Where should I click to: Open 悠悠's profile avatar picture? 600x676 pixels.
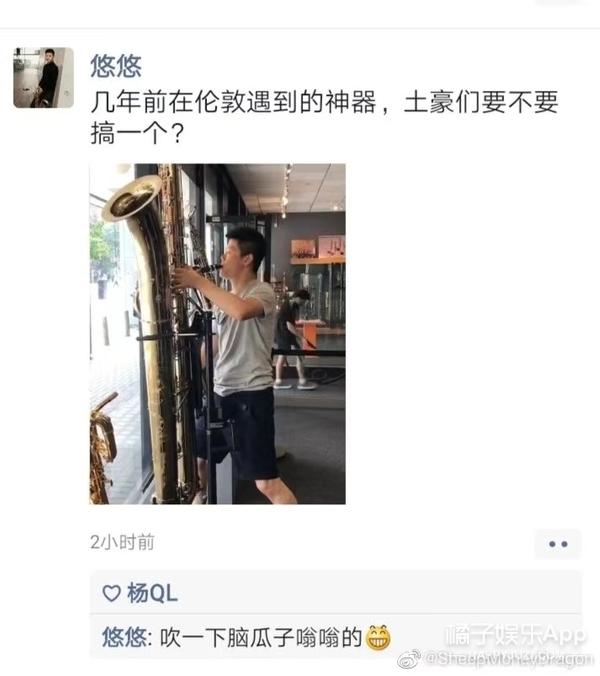(43, 77)
